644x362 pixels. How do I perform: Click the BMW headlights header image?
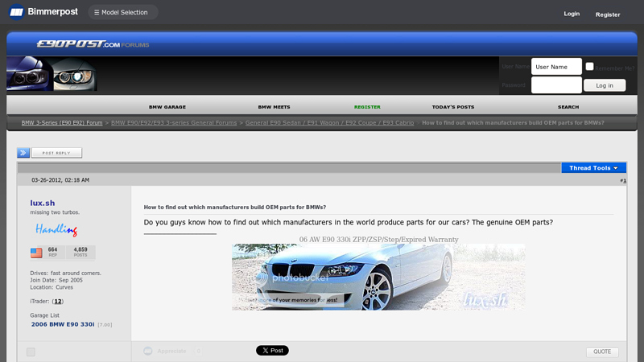[52, 73]
